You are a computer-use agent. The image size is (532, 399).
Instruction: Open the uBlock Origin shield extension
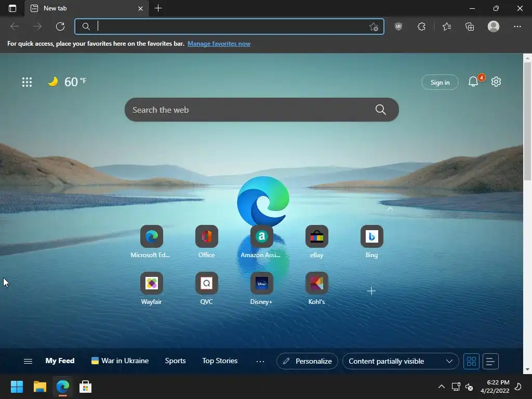[398, 26]
